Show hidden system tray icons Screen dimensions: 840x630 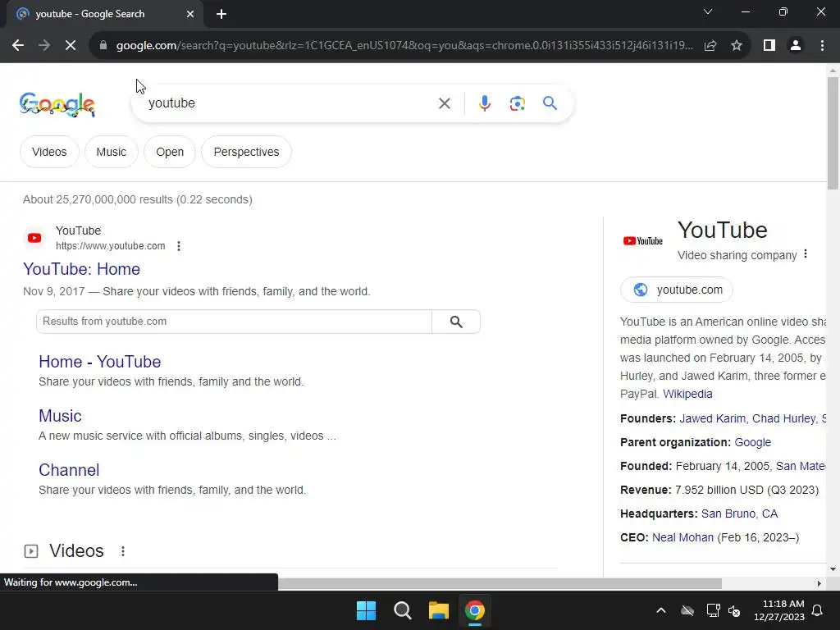pyautogui.click(x=661, y=610)
